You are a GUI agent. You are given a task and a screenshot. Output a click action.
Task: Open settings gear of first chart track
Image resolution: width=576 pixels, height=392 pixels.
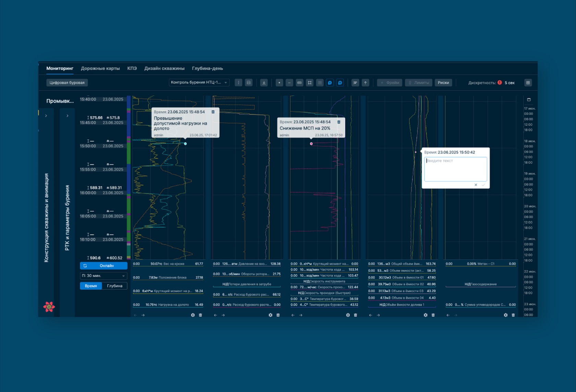click(193, 315)
